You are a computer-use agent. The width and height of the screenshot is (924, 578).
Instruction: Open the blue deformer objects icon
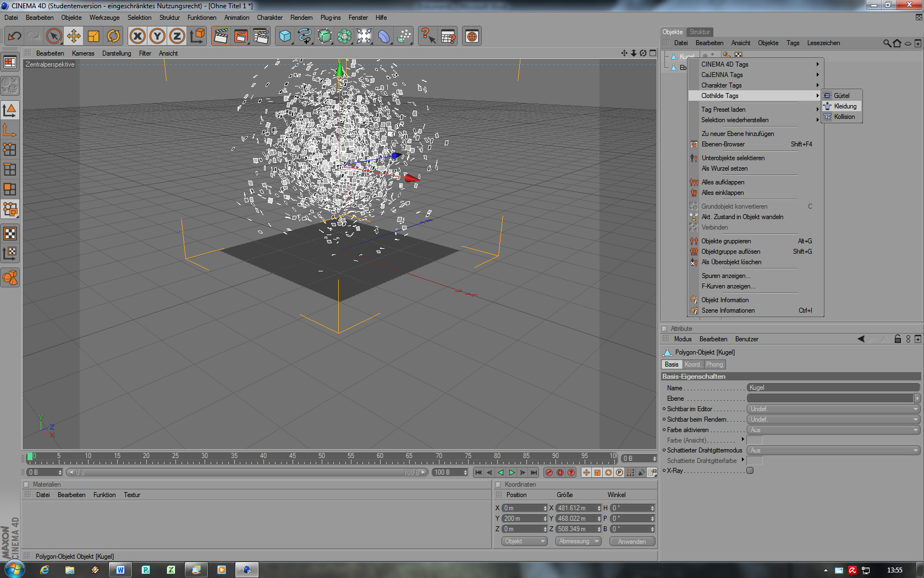point(384,36)
